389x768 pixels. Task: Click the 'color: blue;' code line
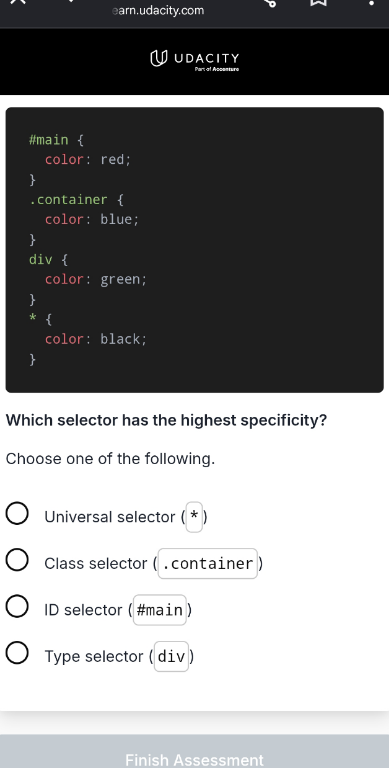(92, 219)
